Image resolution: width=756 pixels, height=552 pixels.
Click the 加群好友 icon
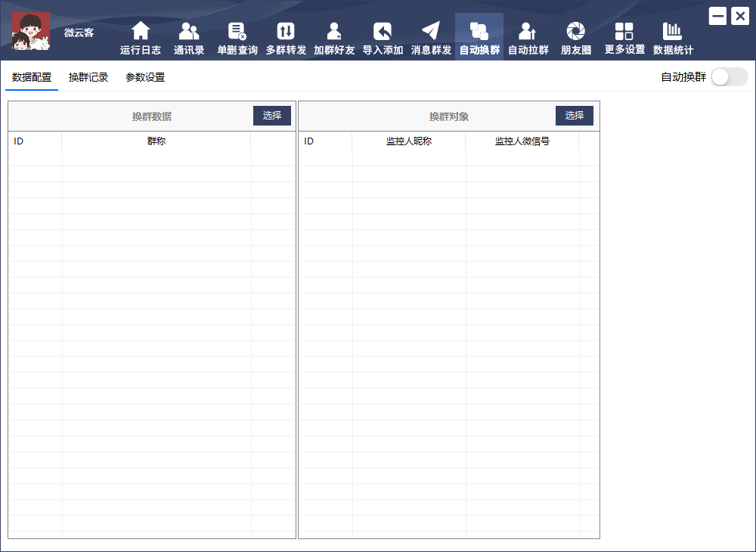click(x=334, y=32)
